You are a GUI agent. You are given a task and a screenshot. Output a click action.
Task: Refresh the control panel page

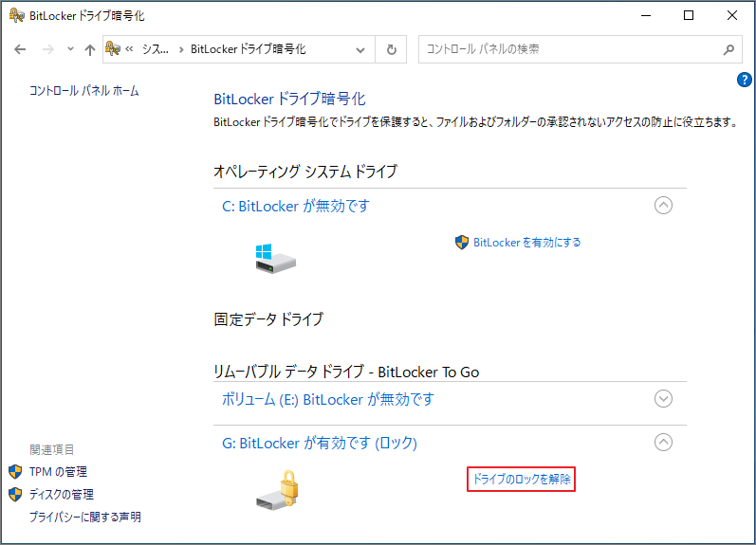391,49
